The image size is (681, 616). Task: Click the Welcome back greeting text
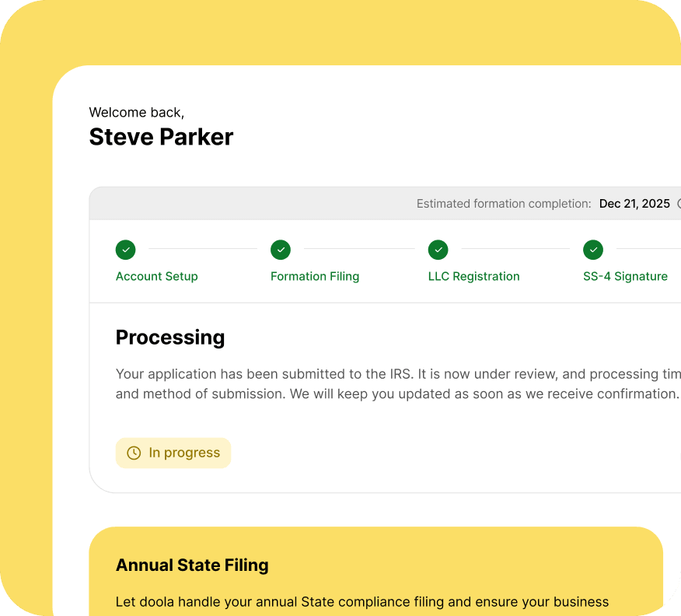[x=137, y=113]
